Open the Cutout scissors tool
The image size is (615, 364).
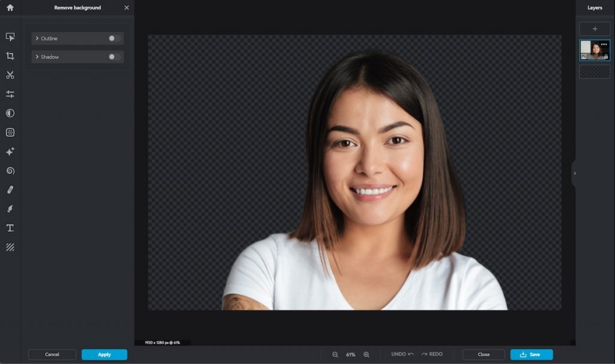(x=10, y=75)
